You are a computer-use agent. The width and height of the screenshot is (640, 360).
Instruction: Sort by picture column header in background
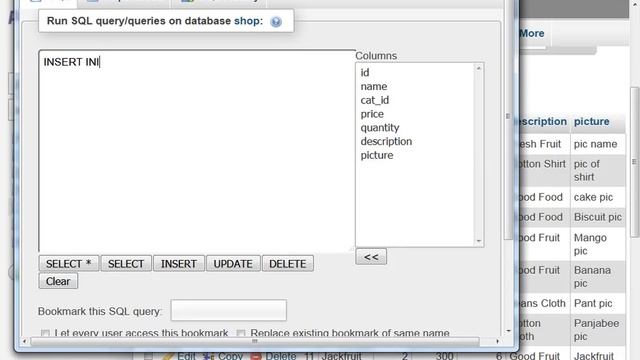(591, 122)
